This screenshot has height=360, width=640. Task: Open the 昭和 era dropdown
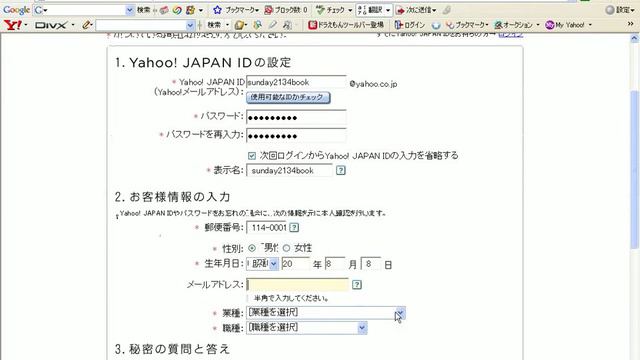262,264
